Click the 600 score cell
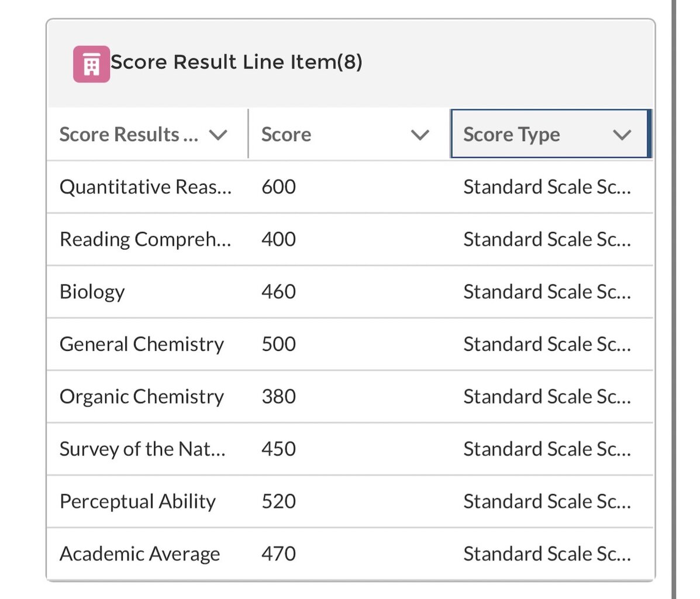The width and height of the screenshot is (700, 599). click(278, 187)
